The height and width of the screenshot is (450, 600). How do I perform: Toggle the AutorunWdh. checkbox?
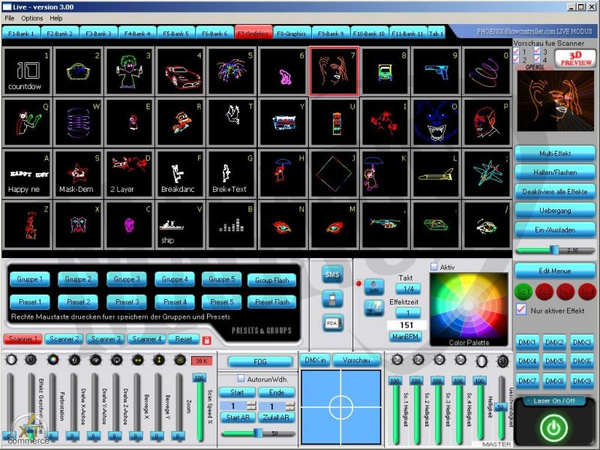click(x=240, y=378)
